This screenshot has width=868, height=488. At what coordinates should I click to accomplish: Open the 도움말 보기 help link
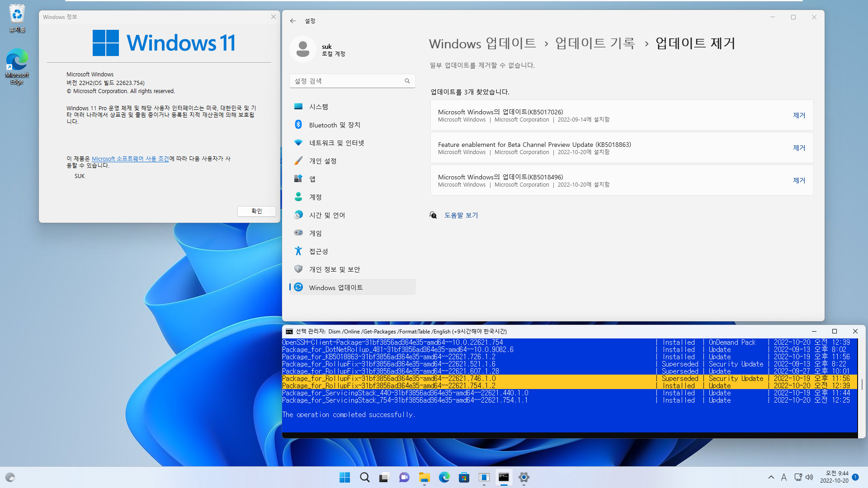461,215
